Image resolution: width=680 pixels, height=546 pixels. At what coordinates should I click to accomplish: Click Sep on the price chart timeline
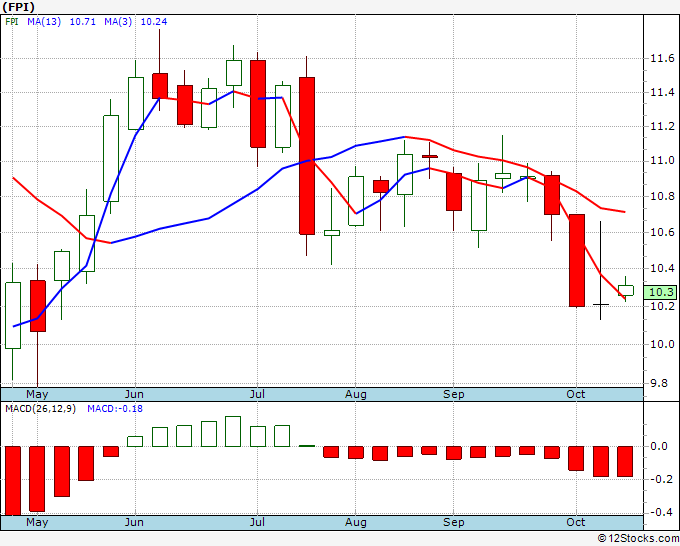(454, 395)
